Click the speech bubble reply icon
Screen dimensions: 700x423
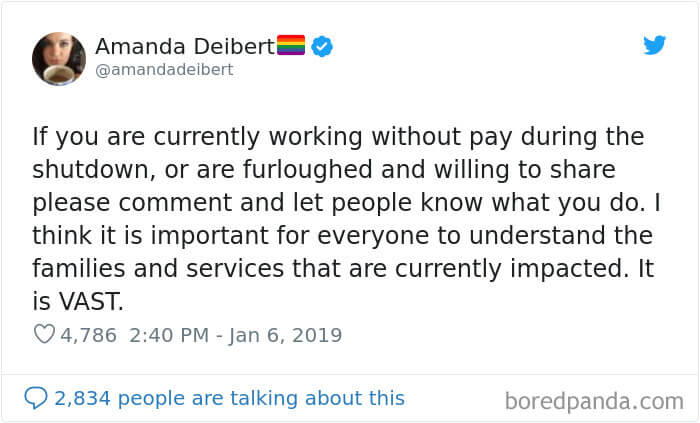(x=36, y=398)
